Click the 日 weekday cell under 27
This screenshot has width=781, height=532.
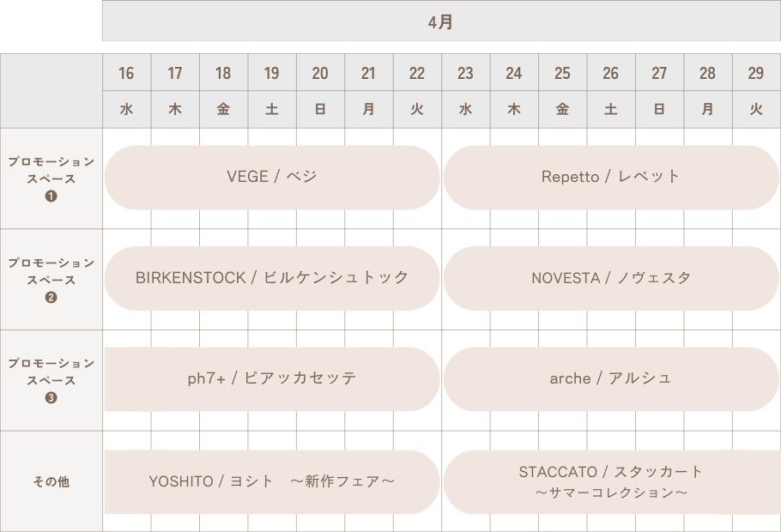pos(659,109)
